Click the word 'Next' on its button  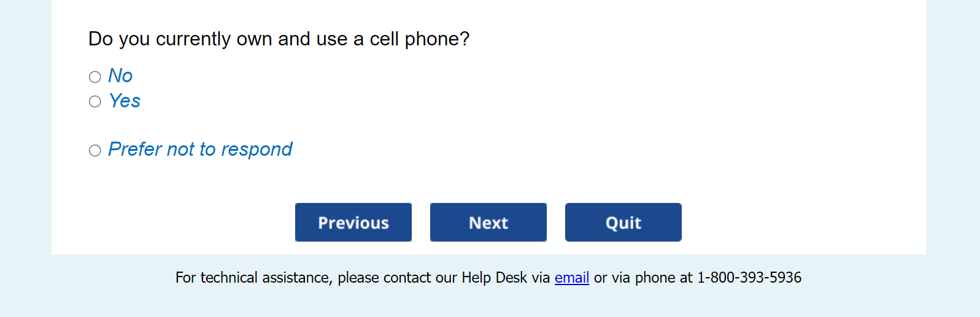pos(488,223)
